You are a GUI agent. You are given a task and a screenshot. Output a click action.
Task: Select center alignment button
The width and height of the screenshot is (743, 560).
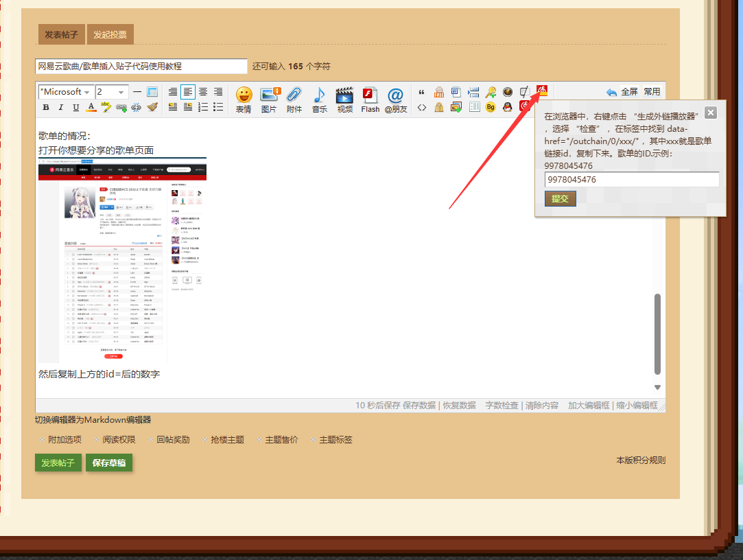click(x=203, y=91)
